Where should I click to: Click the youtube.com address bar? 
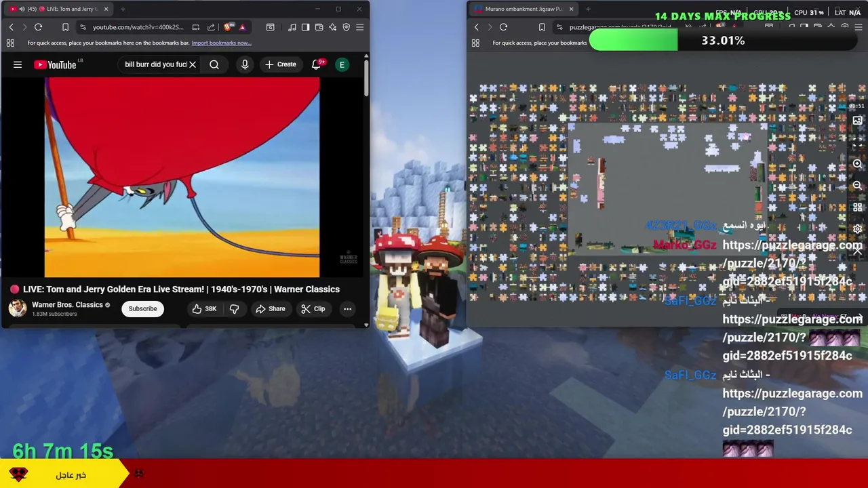coord(138,27)
